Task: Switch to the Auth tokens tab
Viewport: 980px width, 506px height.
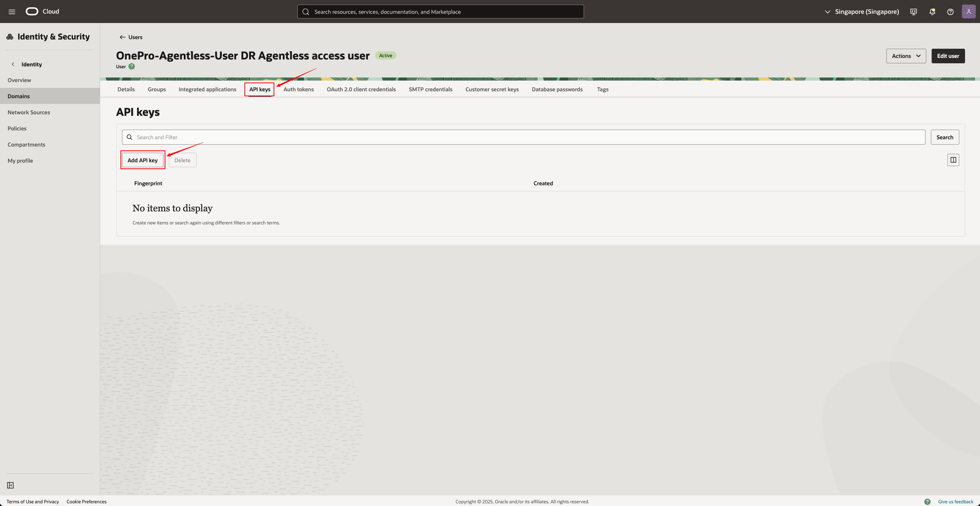Action: [x=299, y=89]
